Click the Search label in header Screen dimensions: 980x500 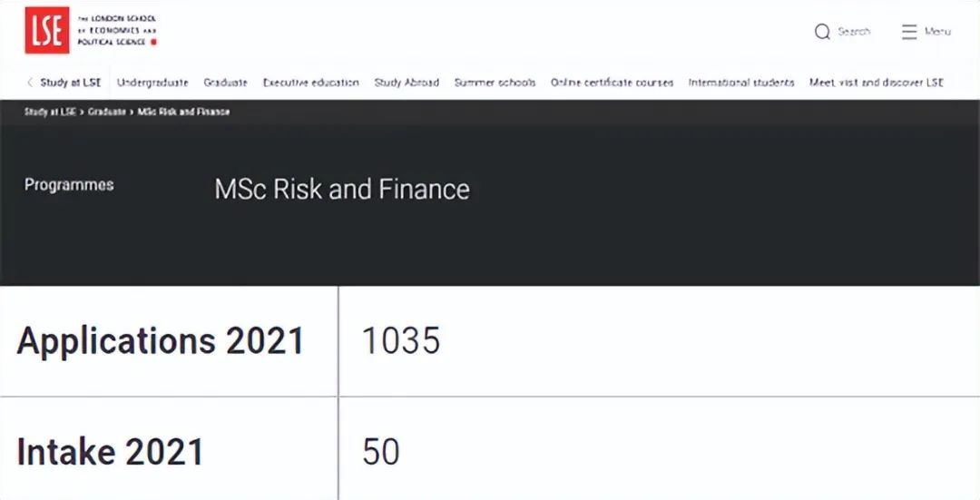pos(854,31)
